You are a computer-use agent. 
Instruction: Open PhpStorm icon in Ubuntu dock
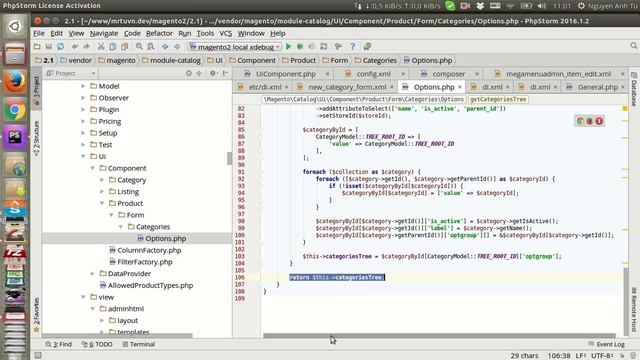tap(15, 137)
